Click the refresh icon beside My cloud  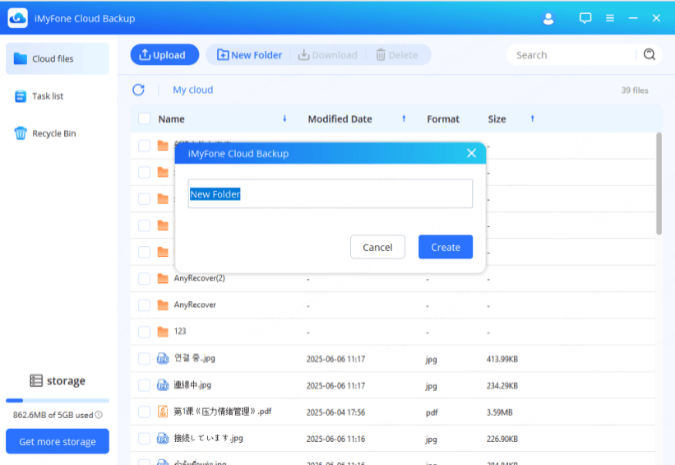pyautogui.click(x=138, y=90)
